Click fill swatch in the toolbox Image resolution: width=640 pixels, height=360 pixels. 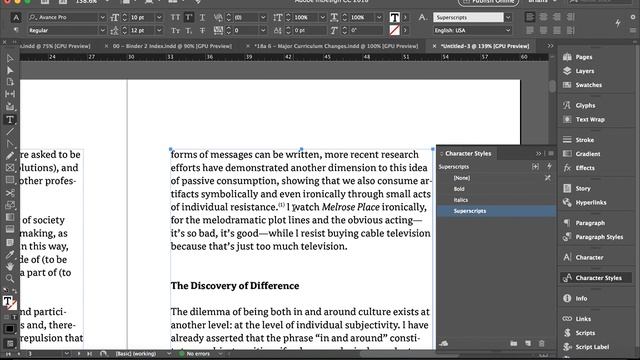tap(7, 301)
